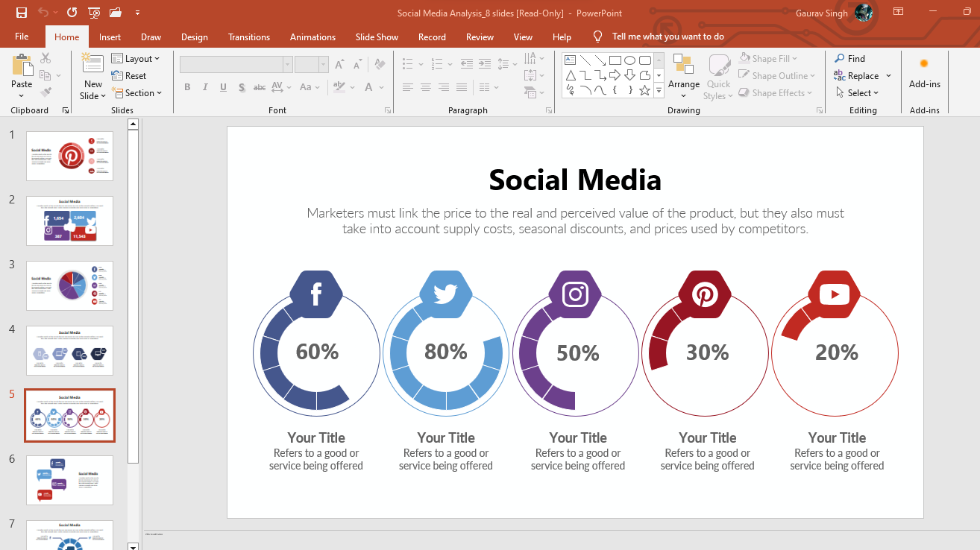
Task: Switch to the Review tab
Action: click(x=480, y=37)
